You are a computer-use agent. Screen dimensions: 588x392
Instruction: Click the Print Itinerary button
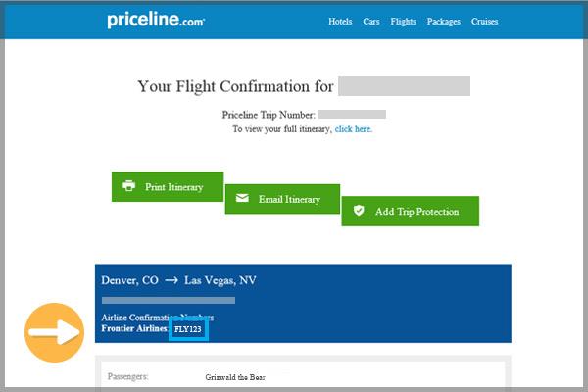168,187
